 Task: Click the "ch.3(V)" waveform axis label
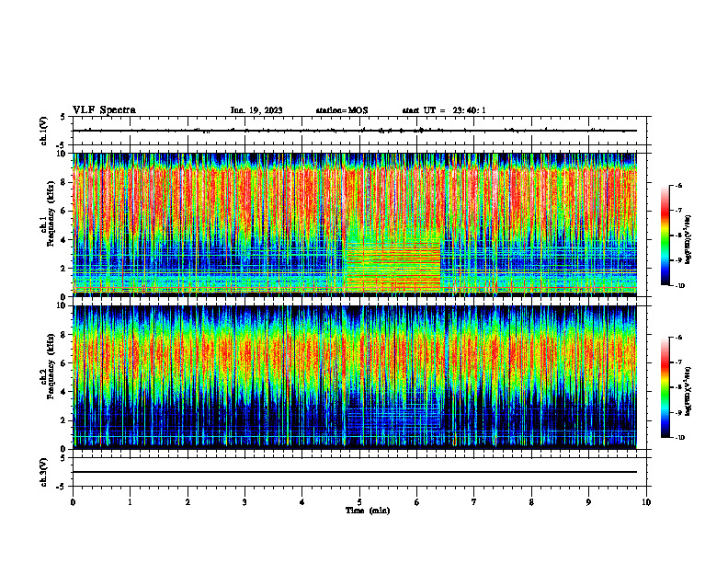[x=43, y=472]
